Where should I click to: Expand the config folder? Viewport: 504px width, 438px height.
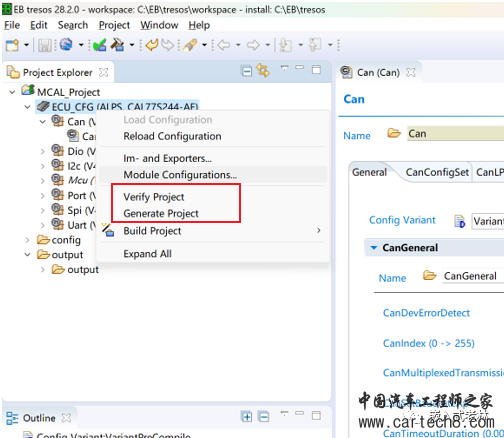[x=28, y=240]
